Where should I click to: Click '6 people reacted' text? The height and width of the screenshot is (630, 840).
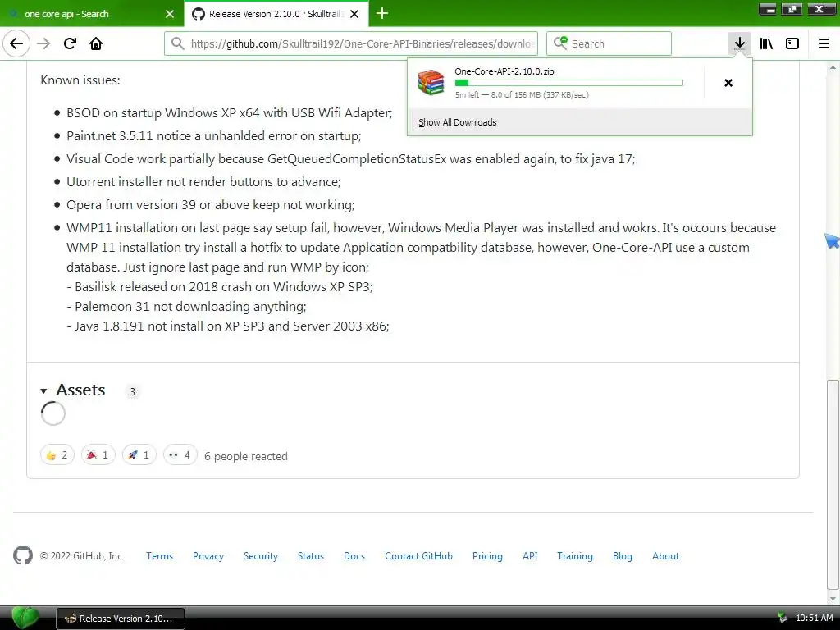(246, 456)
